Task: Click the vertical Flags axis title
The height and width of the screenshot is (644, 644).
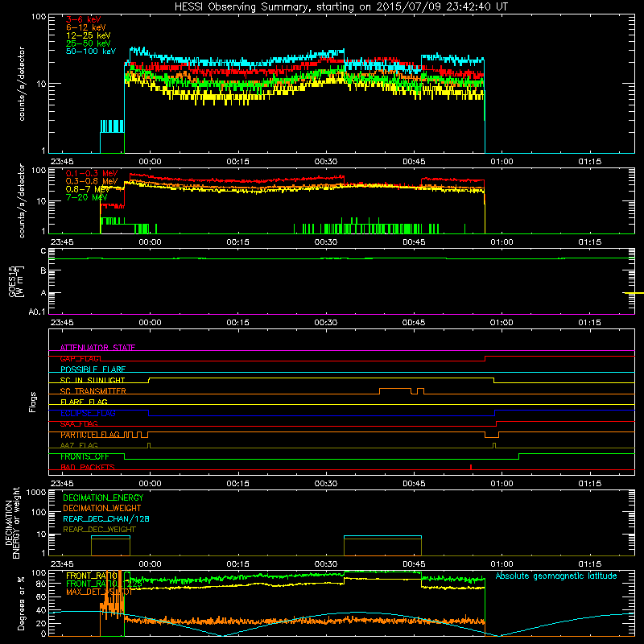Action: click(32, 402)
